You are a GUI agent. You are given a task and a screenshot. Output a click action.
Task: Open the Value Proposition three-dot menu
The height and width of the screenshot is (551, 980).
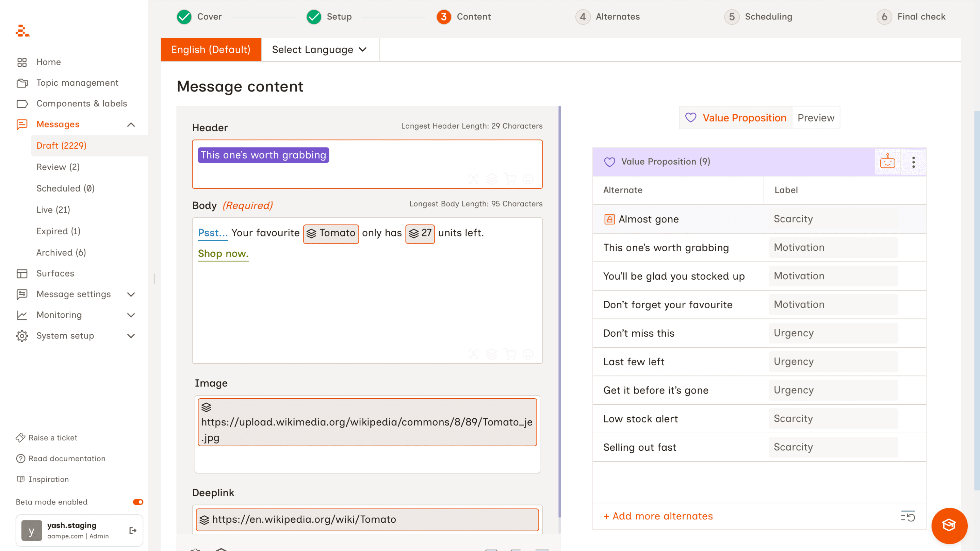pyautogui.click(x=913, y=162)
